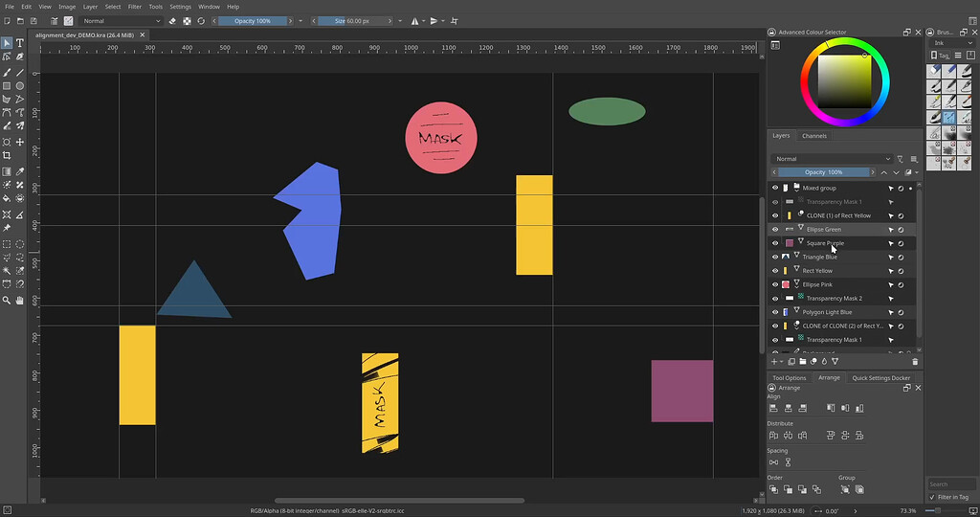Select the Rectangle shape tool

click(x=7, y=86)
